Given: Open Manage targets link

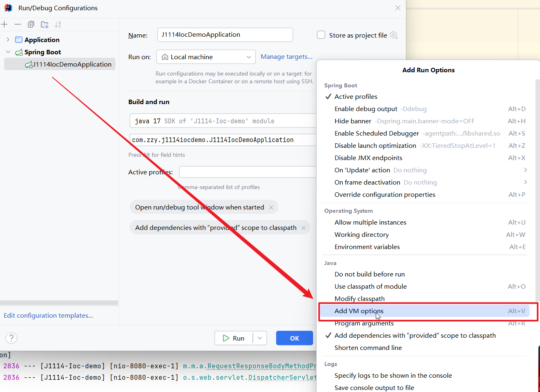Looking at the screenshot, I should 286,57.
